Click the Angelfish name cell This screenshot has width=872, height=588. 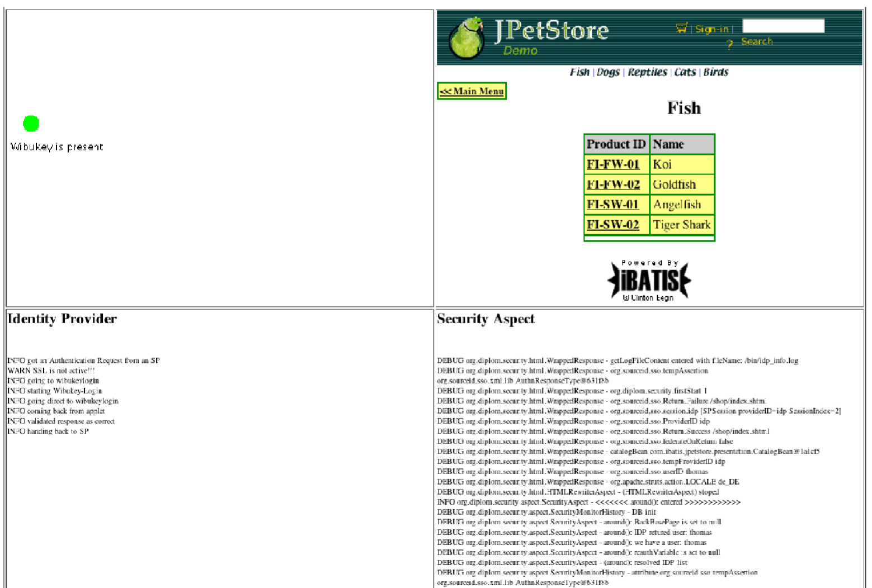[x=682, y=205]
